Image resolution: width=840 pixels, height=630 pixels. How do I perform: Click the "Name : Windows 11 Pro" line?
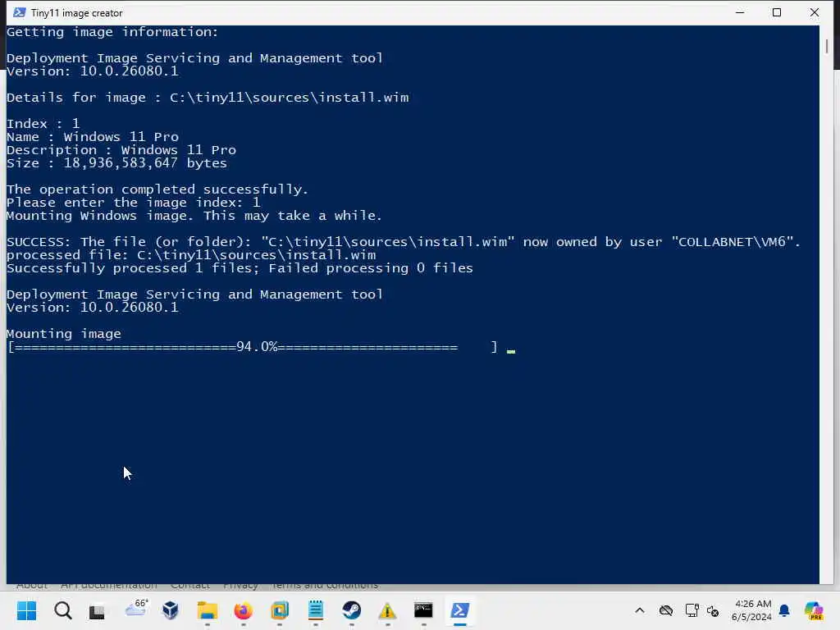click(x=93, y=137)
